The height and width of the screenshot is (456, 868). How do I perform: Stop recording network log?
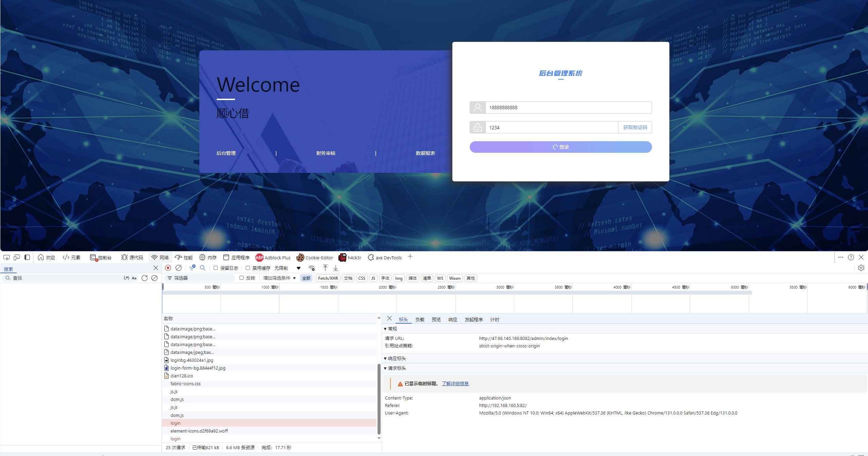coord(168,268)
